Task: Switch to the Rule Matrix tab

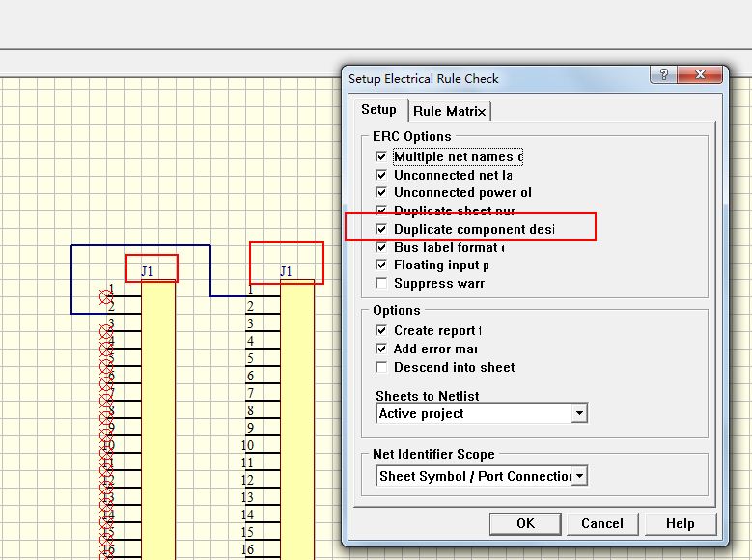Action: 450,111
